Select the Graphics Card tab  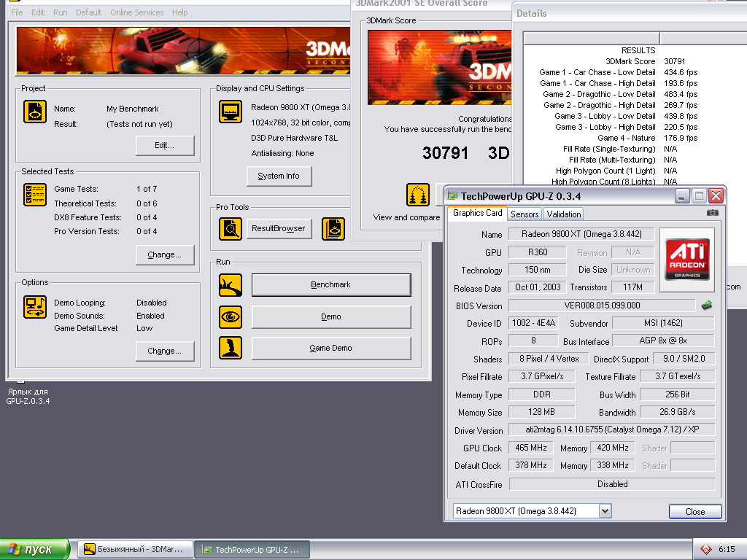[x=477, y=214]
